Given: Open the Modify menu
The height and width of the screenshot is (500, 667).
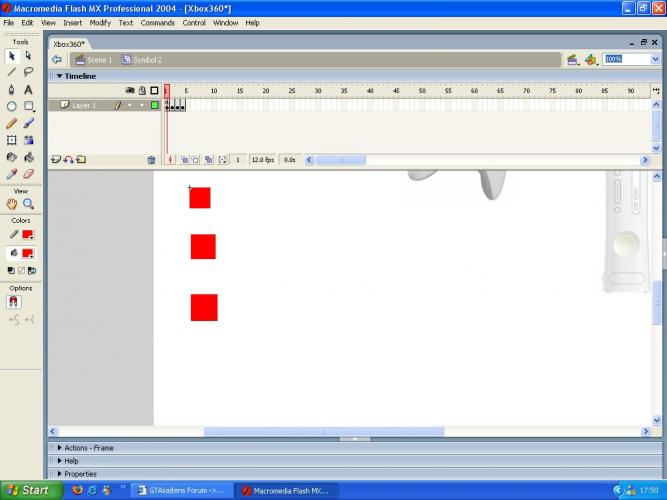Looking at the screenshot, I should point(100,22).
